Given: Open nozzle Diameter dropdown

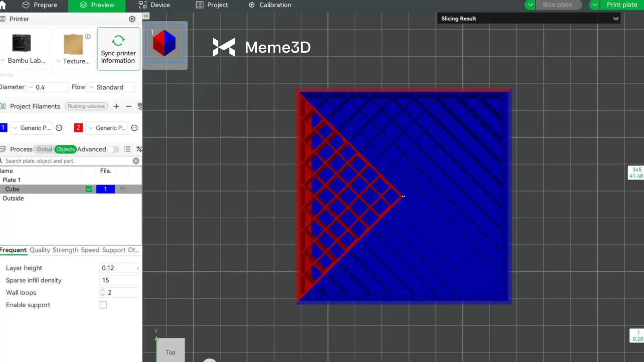Looking at the screenshot, I should click(47, 87).
